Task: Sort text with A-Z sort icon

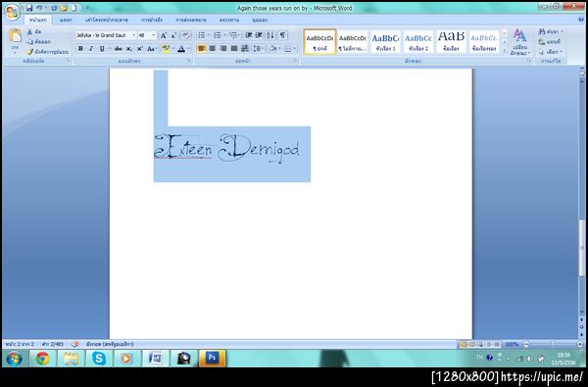Action: pos(270,35)
